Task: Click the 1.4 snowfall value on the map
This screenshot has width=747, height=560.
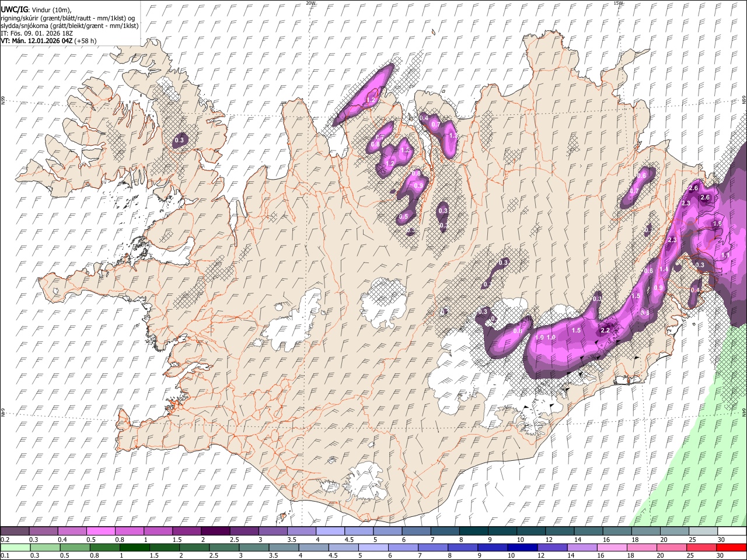Action: coord(664,269)
